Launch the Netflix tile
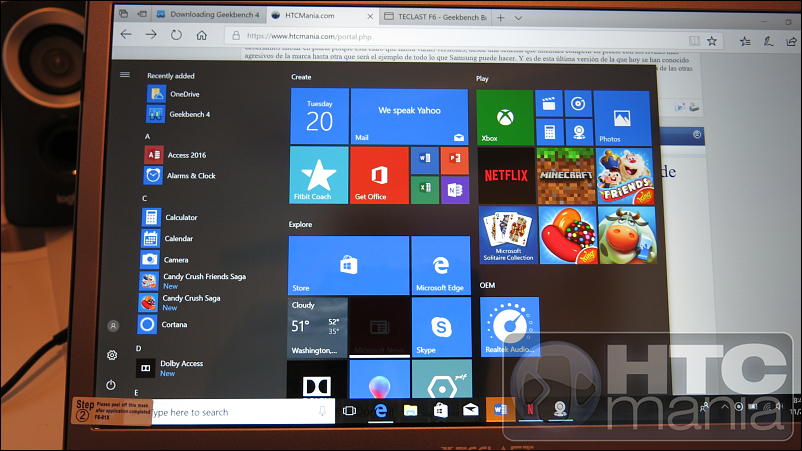The height and width of the screenshot is (451, 802). pos(507,176)
